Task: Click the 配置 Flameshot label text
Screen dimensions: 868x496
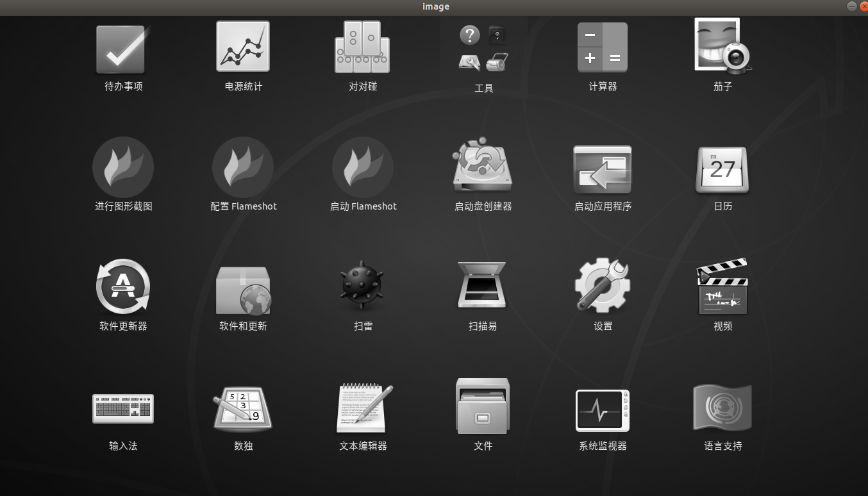Action: pos(244,206)
